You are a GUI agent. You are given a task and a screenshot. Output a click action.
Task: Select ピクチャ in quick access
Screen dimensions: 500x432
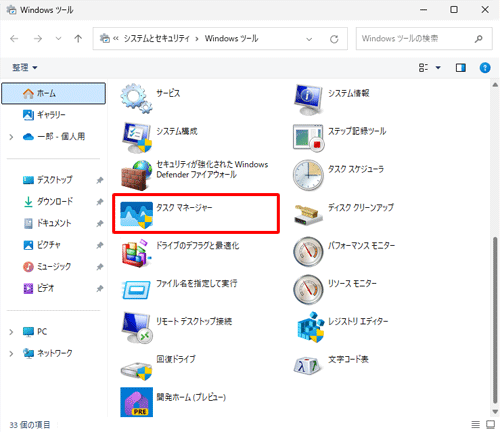[54, 245]
